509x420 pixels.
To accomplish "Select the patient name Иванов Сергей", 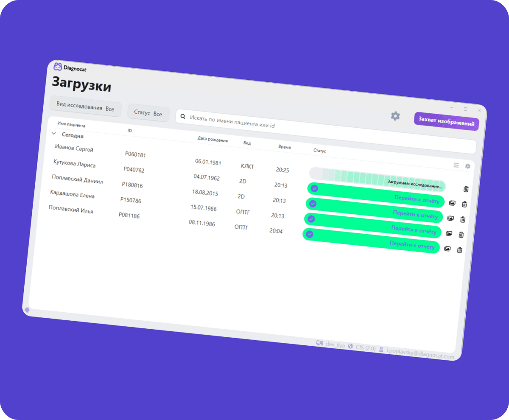I will pos(74,148).
